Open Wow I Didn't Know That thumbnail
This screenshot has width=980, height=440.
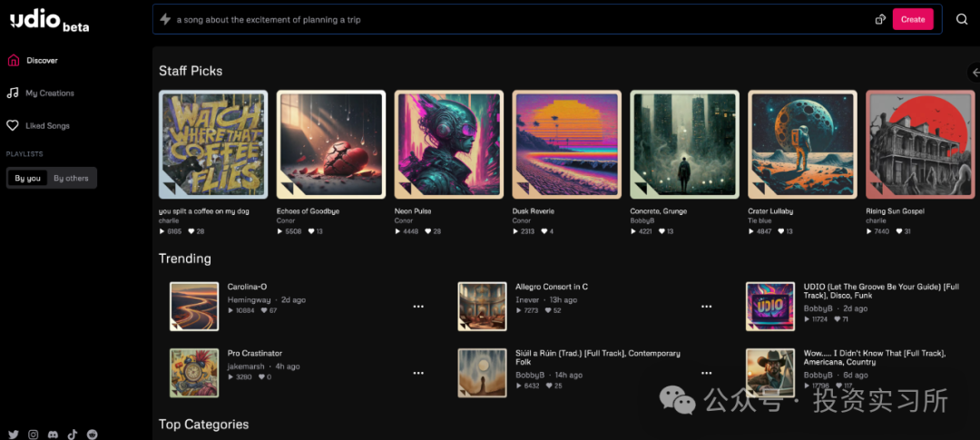(x=770, y=373)
